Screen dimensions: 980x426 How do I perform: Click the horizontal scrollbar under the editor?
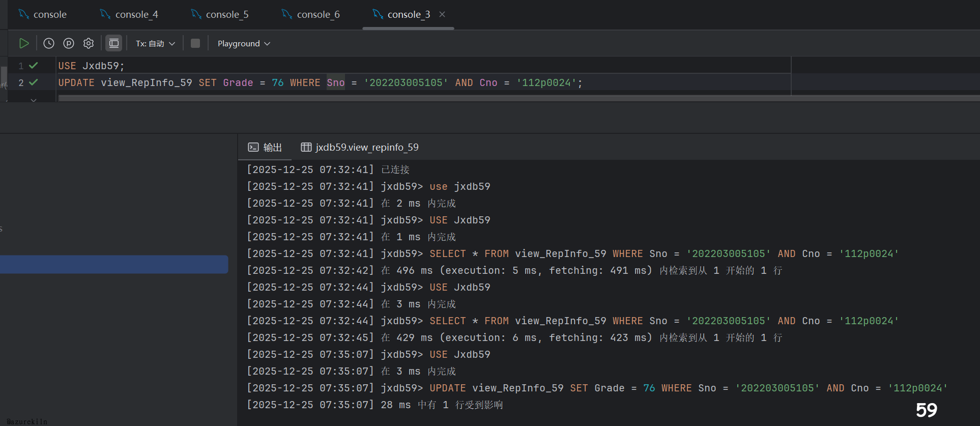(509, 98)
